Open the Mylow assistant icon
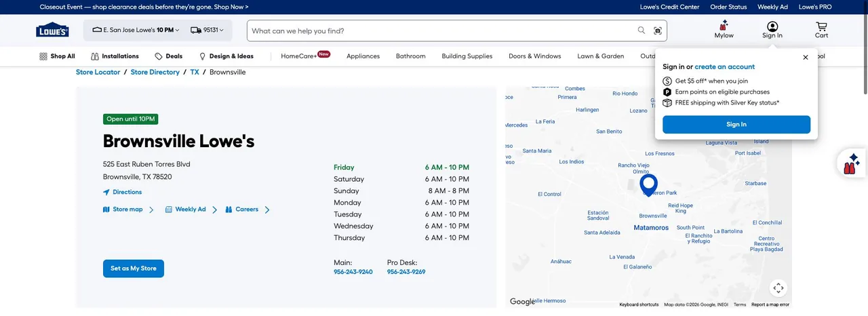Viewport: 868px width, 316px height. pos(724,30)
